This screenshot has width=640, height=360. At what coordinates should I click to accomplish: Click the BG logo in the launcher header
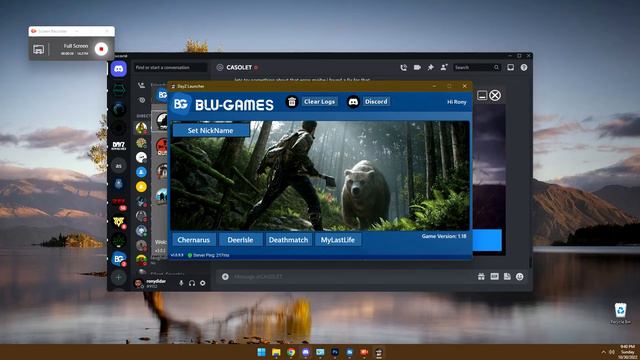181,104
